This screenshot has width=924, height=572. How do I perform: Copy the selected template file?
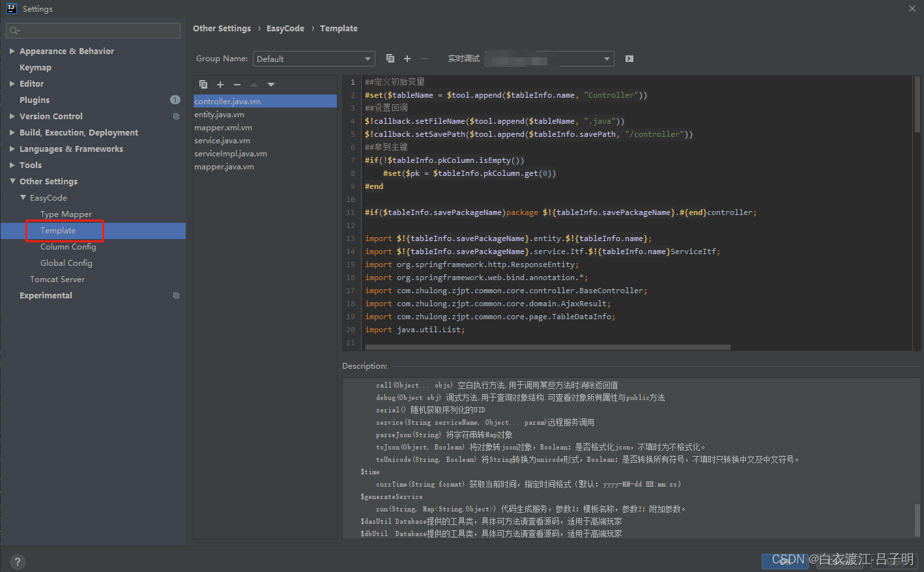(203, 85)
